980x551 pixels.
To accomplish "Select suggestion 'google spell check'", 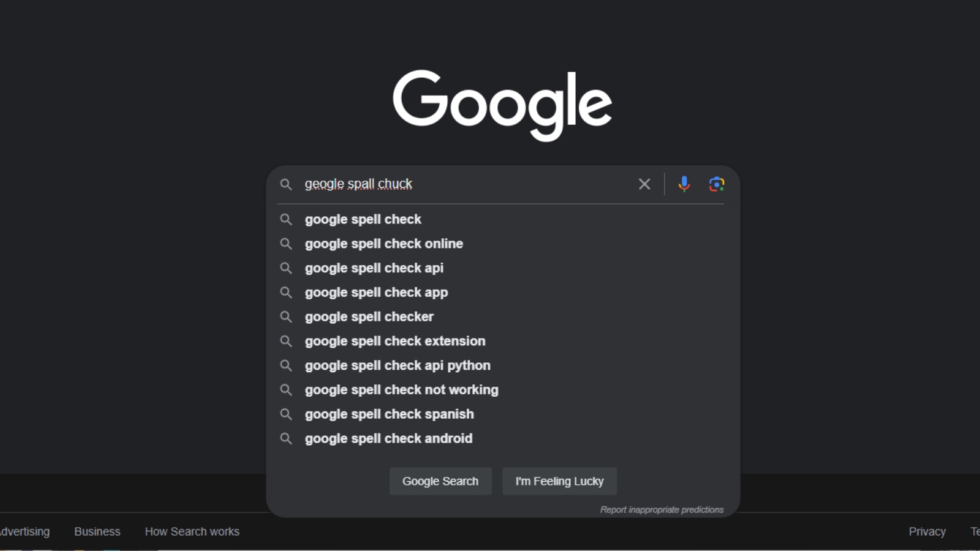I will coord(363,219).
